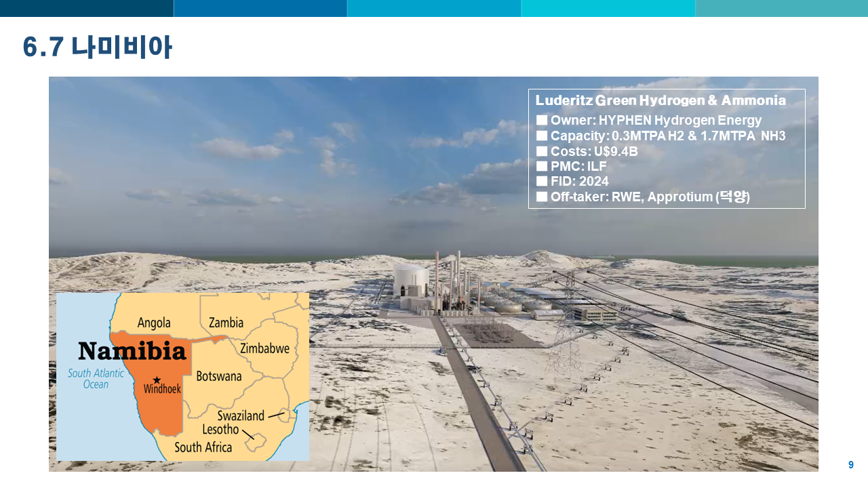
Task: Click the 'Botswana' label on the map
Action: point(218,376)
